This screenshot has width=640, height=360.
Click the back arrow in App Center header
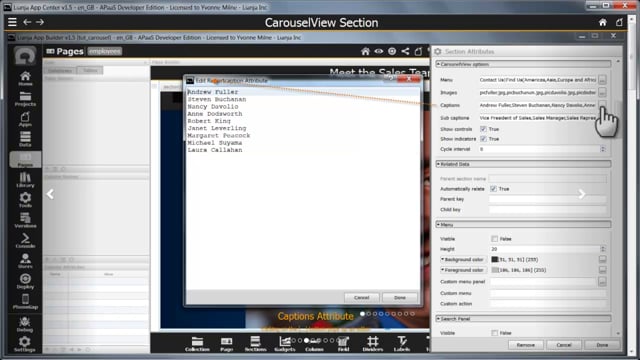tap(27, 22)
